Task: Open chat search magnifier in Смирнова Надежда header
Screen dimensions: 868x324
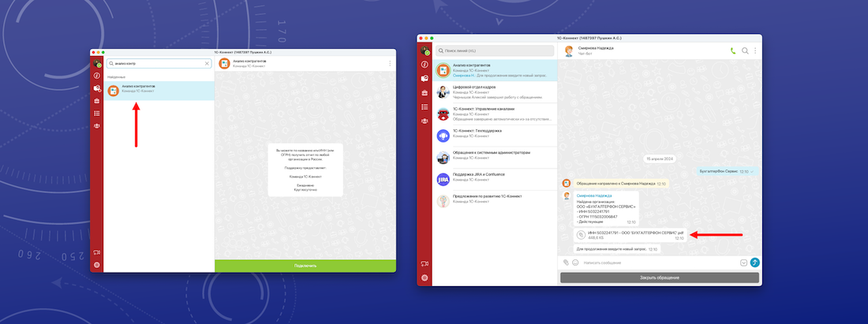Action: (745, 51)
